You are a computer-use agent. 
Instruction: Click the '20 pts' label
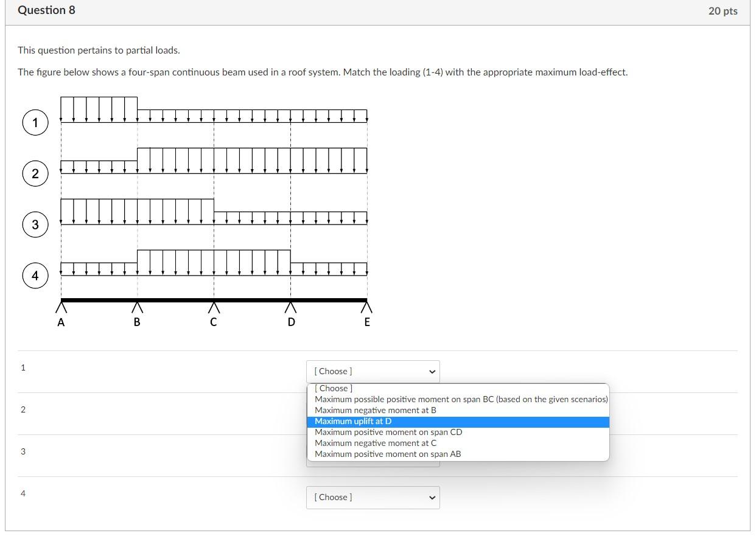point(724,11)
